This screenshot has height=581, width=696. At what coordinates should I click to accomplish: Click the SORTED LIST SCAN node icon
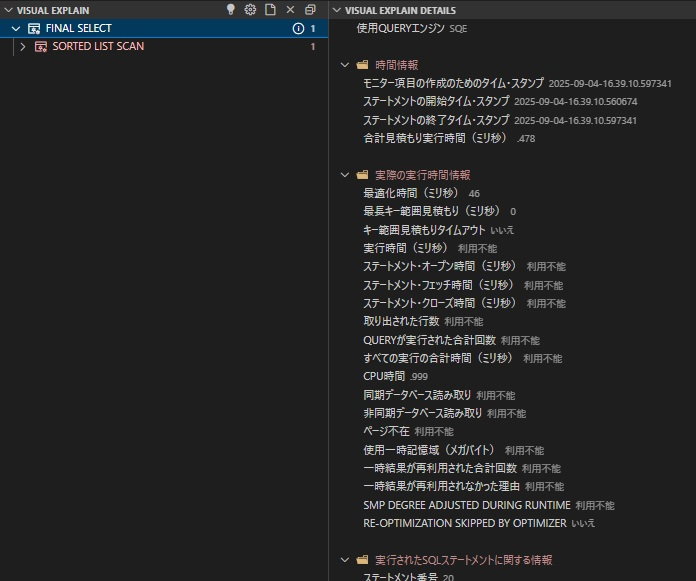[41, 47]
